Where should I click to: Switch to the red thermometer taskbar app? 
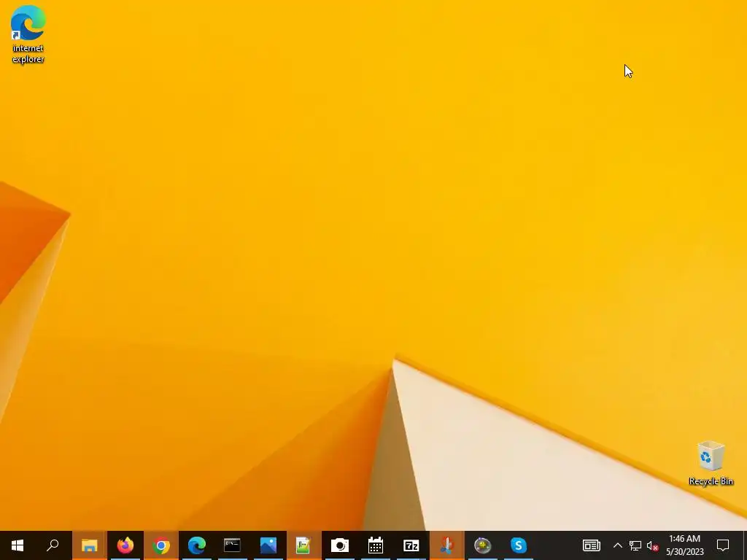[447, 545]
